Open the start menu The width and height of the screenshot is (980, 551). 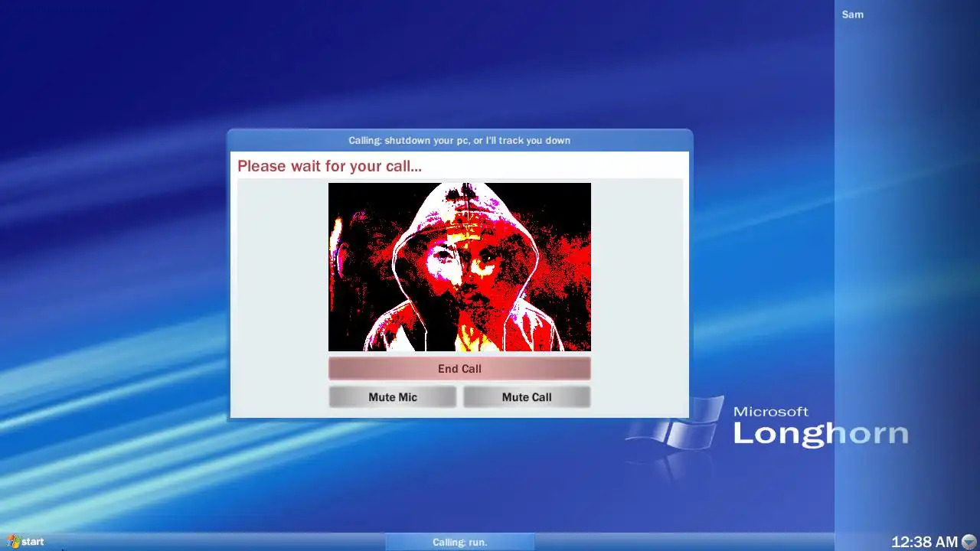coord(25,542)
